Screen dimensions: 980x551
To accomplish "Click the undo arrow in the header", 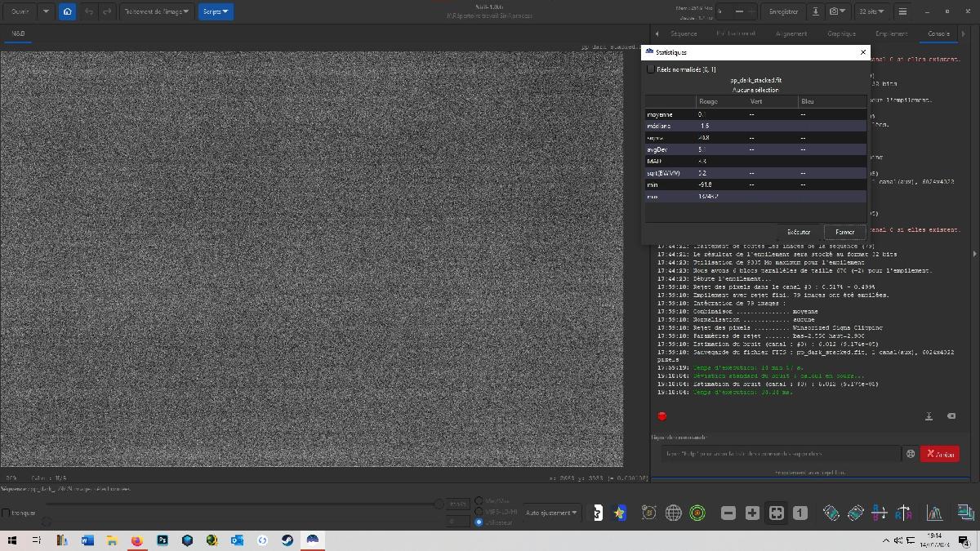I will click(x=88, y=11).
